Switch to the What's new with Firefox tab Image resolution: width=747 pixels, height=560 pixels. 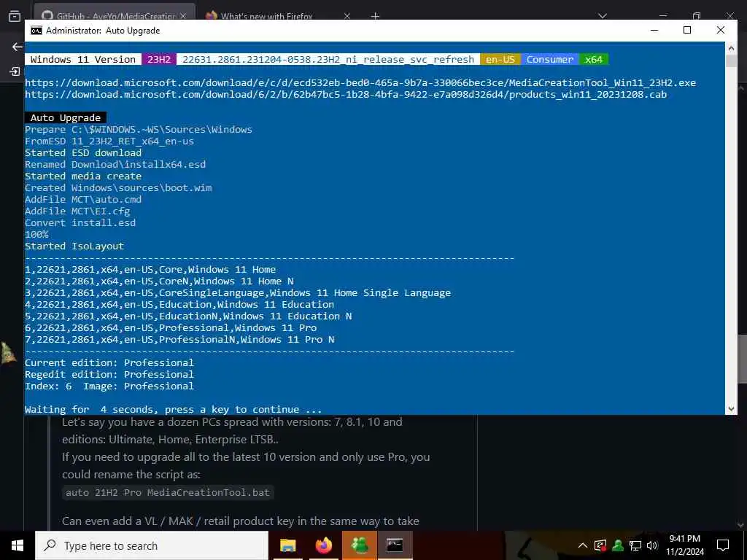(x=267, y=16)
